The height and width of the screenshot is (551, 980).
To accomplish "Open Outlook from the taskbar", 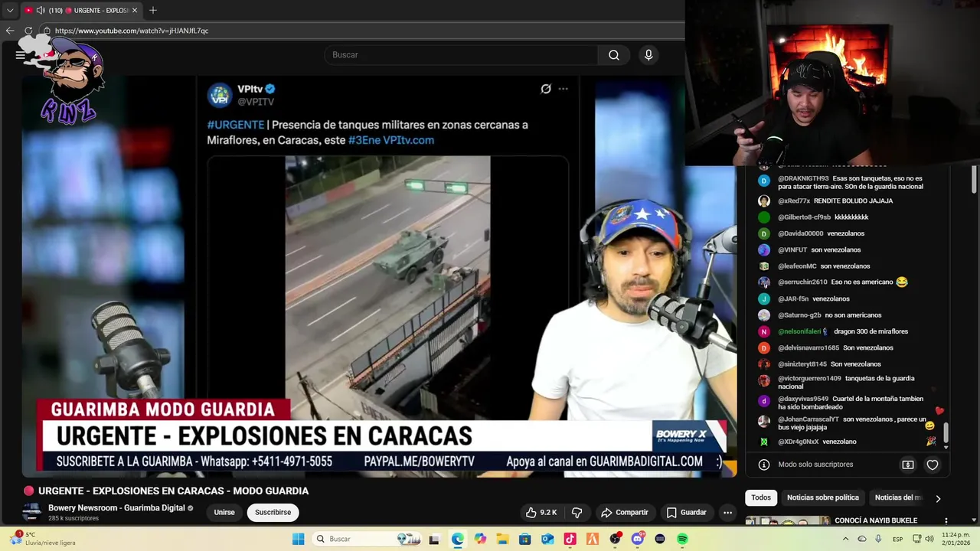I will click(x=547, y=539).
